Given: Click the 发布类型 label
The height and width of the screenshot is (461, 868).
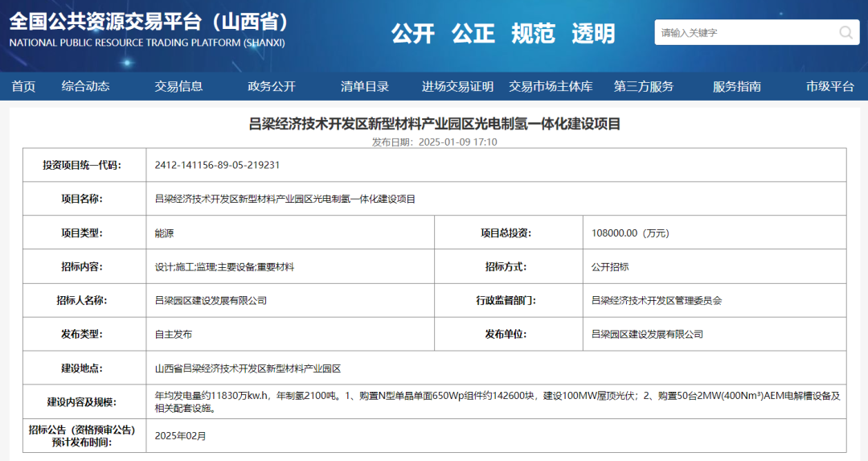Looking at the screenshot, I should click(x=82, y=335).
